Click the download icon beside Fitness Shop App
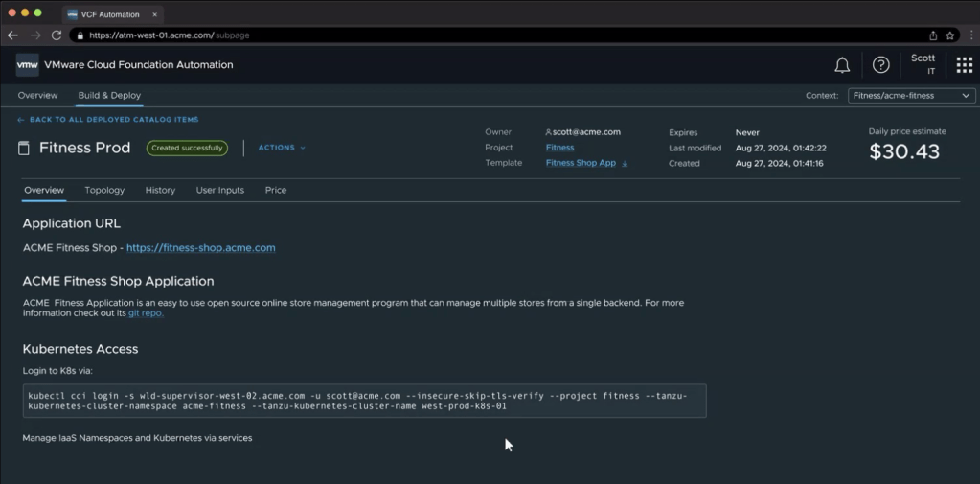 [x=626, y=164]
